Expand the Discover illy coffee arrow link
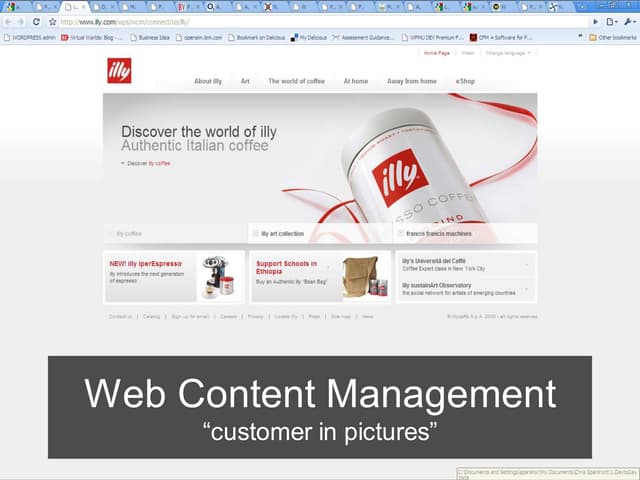 tap(147, 162)
